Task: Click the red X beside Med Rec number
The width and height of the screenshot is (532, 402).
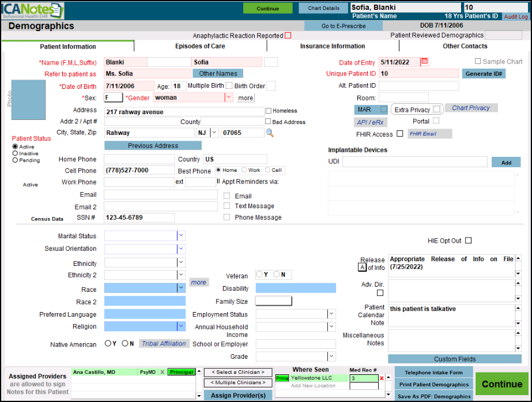Action: [x=382, y=378]
